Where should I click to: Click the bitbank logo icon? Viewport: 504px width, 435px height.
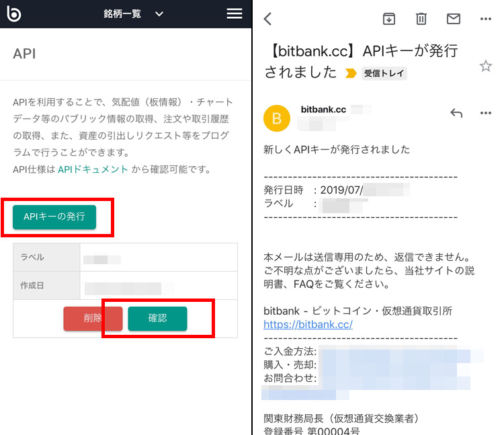click(14, 13)
